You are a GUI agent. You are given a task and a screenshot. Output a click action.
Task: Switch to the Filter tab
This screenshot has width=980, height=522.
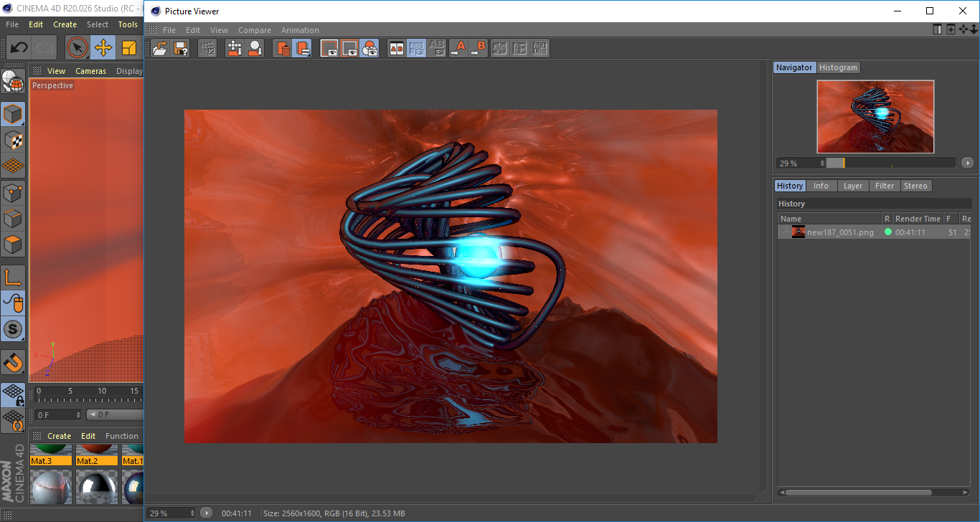coord(885,186)
